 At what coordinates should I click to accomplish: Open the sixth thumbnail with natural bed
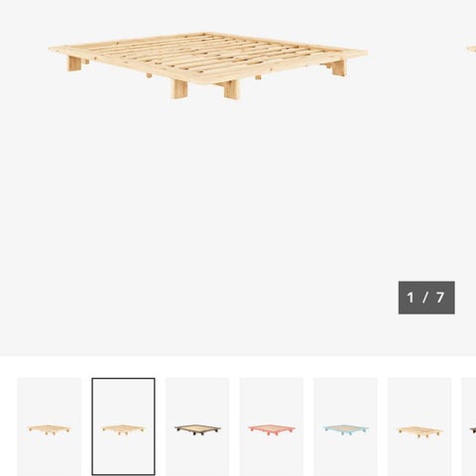click(419, 426)
